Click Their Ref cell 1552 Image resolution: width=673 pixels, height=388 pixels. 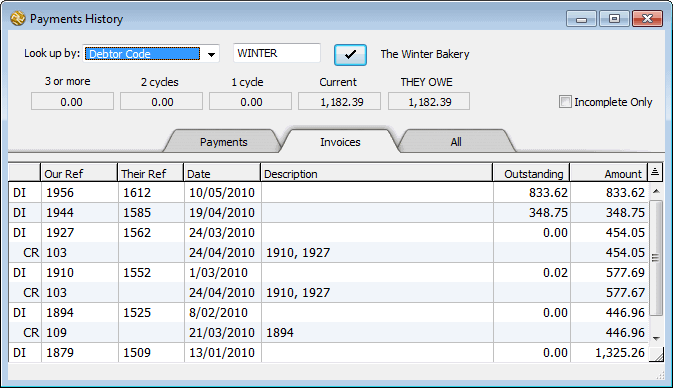(137, 273)
